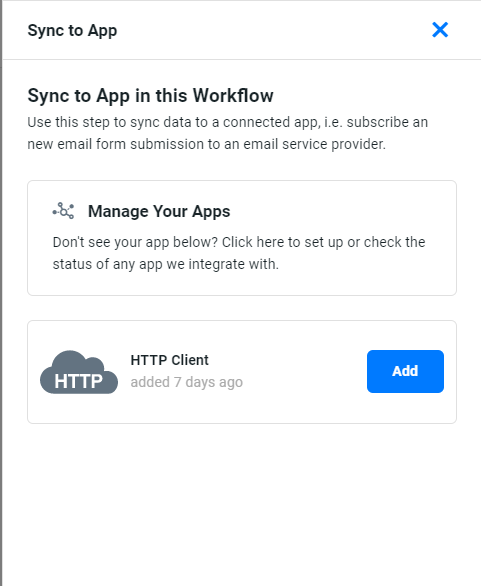This screenshot has height=586, width=481.
Task: Click "status of any app we integrate with"
Action: [x=166, y=264]
